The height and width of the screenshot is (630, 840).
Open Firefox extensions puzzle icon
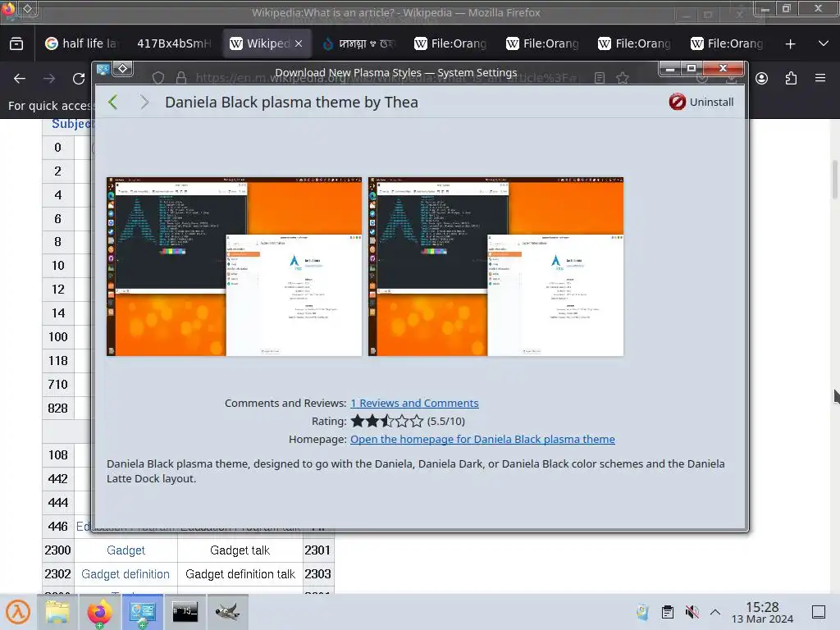click(791, 79)
